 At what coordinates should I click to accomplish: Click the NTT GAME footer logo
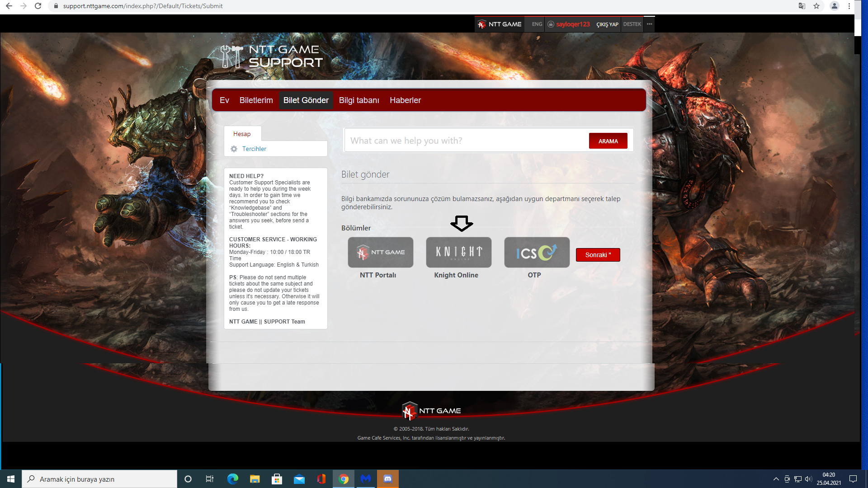[432, 411]
